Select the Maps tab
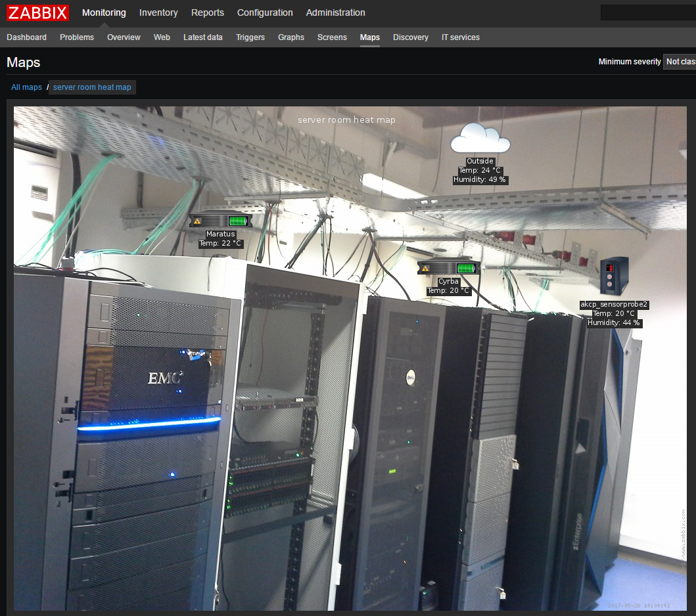The image size is (696, 616). [370, 37]
